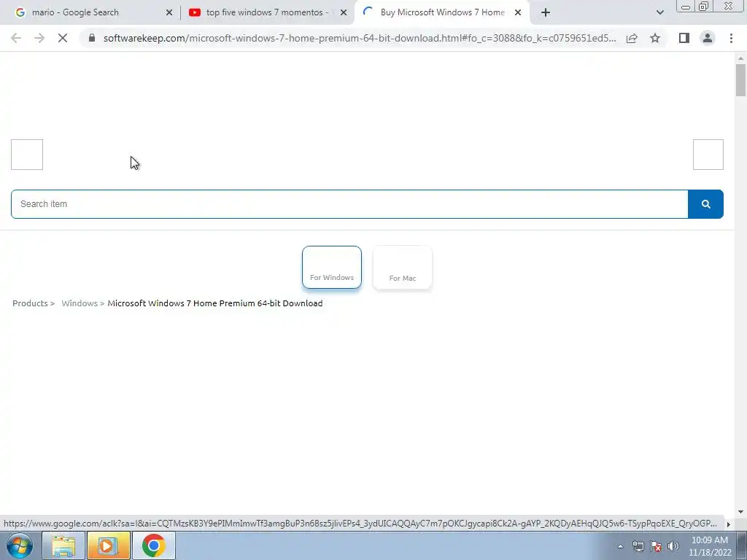The height and width of the screenshot is (560, 747).
Task: Bookmark this page with the star
Action: (655, 38)
